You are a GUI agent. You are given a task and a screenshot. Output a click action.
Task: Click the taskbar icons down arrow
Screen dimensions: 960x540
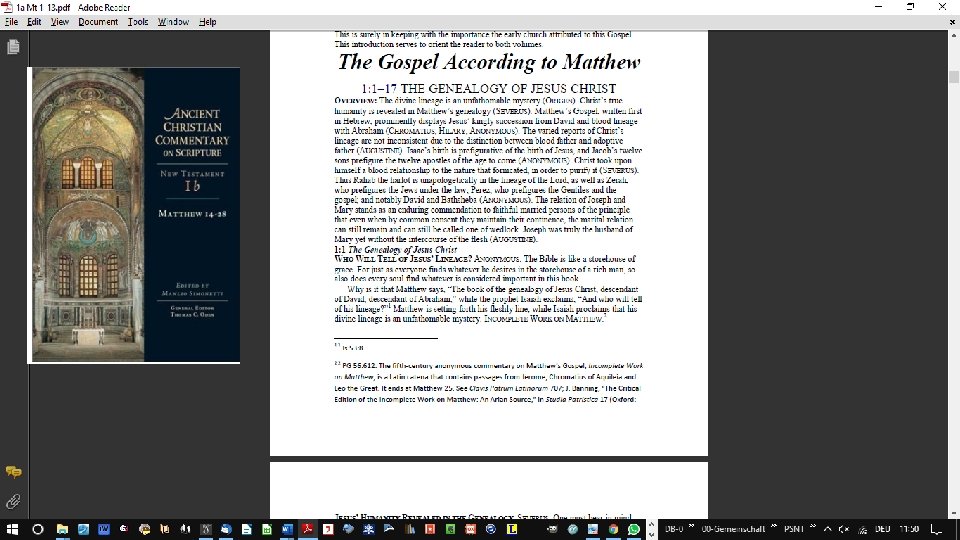click(x=651, y=534)
